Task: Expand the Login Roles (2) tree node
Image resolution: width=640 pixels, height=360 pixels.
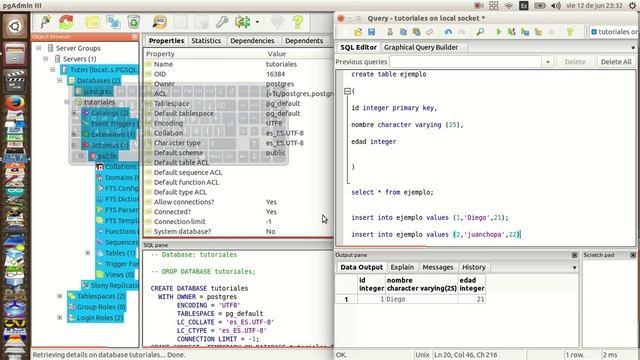Action: [60, 318]
